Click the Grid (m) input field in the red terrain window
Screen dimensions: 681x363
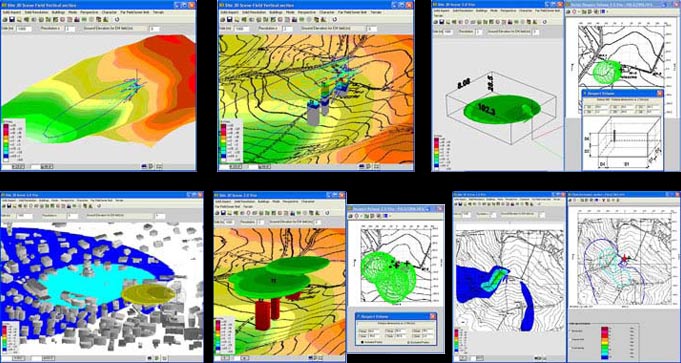tap(24, 29)
